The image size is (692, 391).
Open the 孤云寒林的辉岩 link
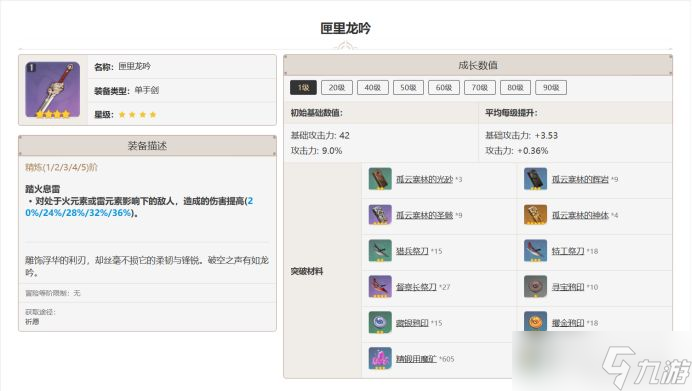point(580,179)
